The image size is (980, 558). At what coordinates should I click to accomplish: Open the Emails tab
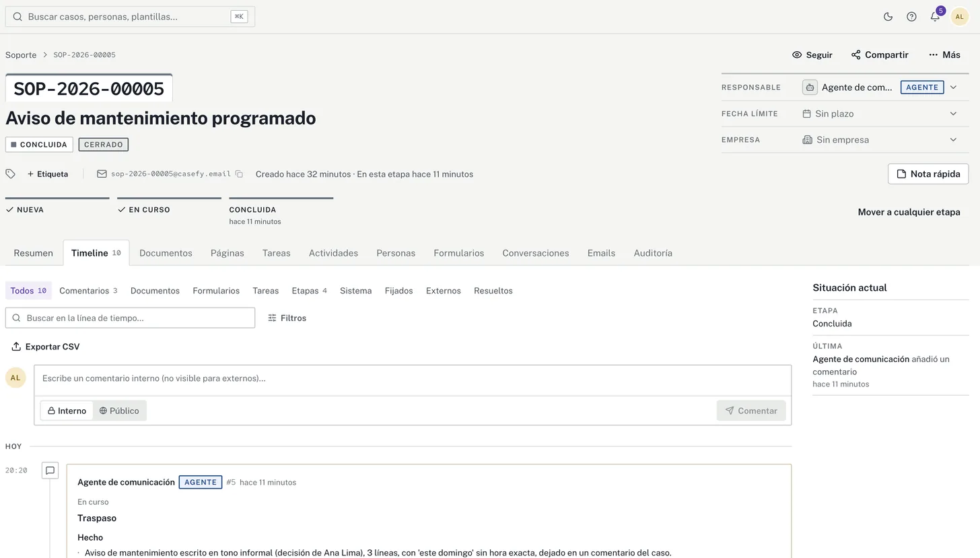[601, 253]
